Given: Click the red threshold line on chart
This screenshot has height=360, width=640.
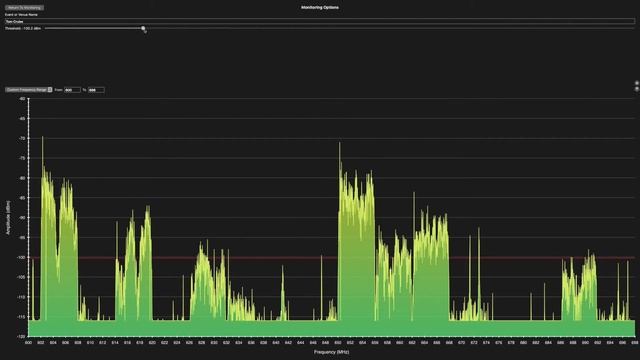Looking at the screenshot, I should [x=331, y=258].
